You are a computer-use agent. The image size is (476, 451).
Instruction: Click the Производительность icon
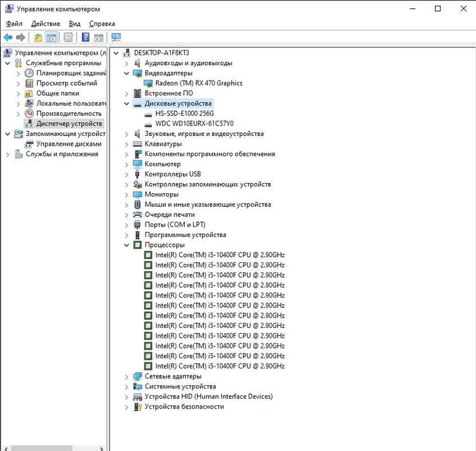click(x=29, y=113)
